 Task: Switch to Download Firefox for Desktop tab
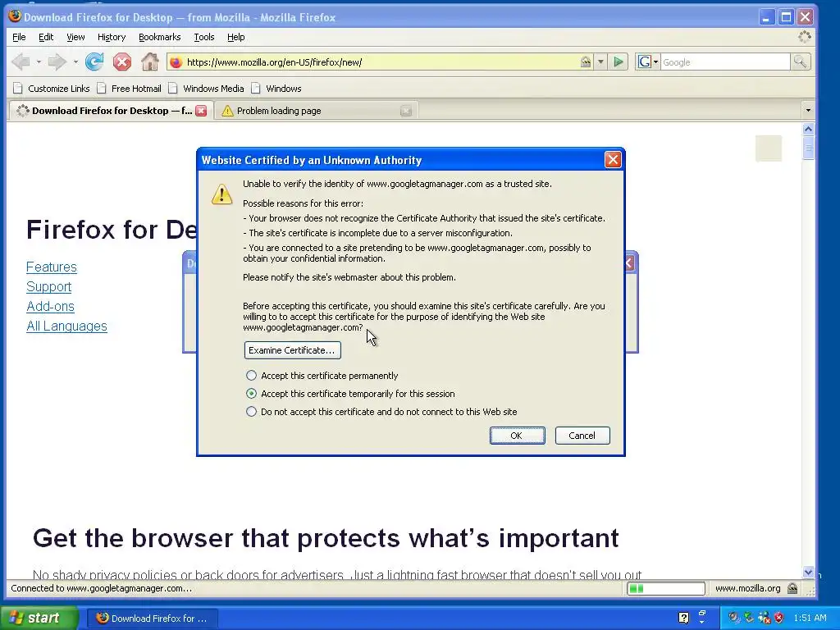[x=111, y=111]
